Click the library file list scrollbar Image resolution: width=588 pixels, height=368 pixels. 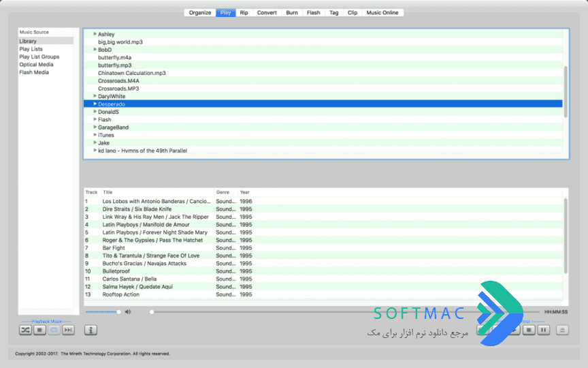(566, 91)
